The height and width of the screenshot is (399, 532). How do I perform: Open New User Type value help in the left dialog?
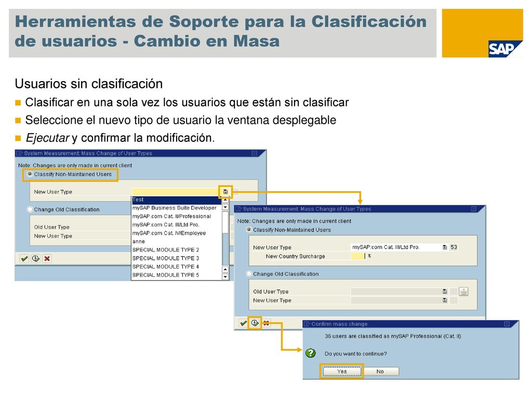225,192
